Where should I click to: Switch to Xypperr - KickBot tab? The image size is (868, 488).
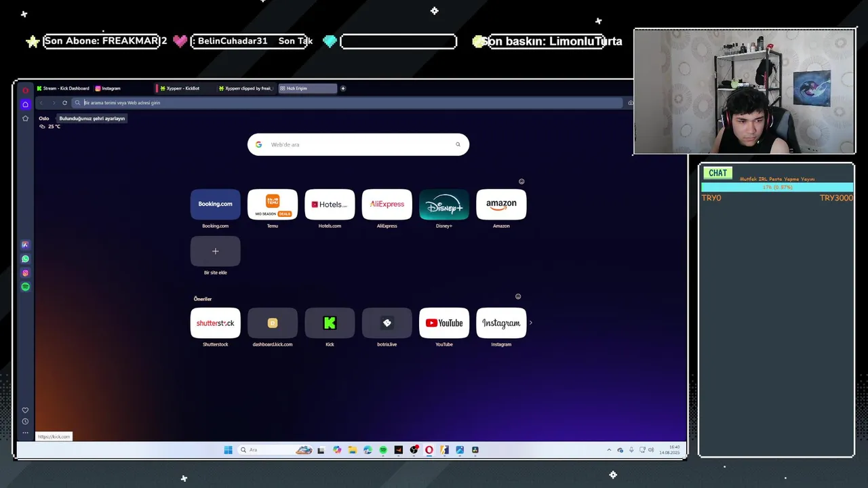tap(183, 88)
